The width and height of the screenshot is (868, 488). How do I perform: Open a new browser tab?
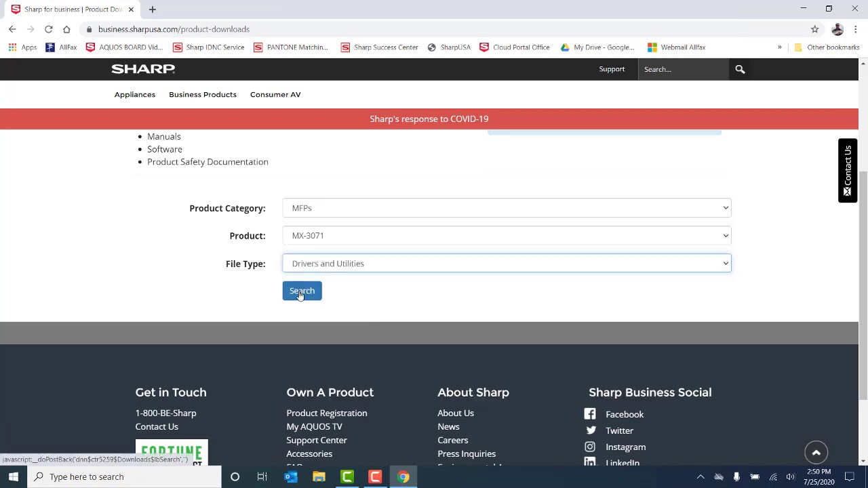(x=153, y=9)
